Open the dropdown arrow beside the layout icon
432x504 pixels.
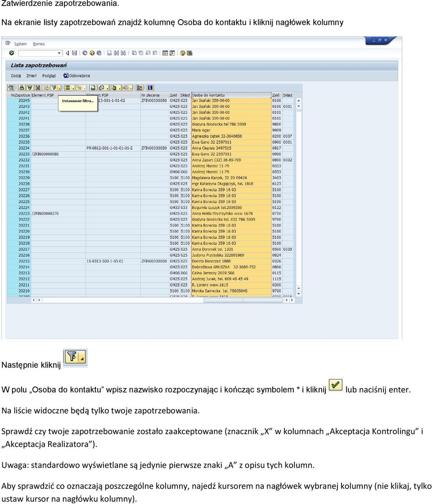pos(131,89)
